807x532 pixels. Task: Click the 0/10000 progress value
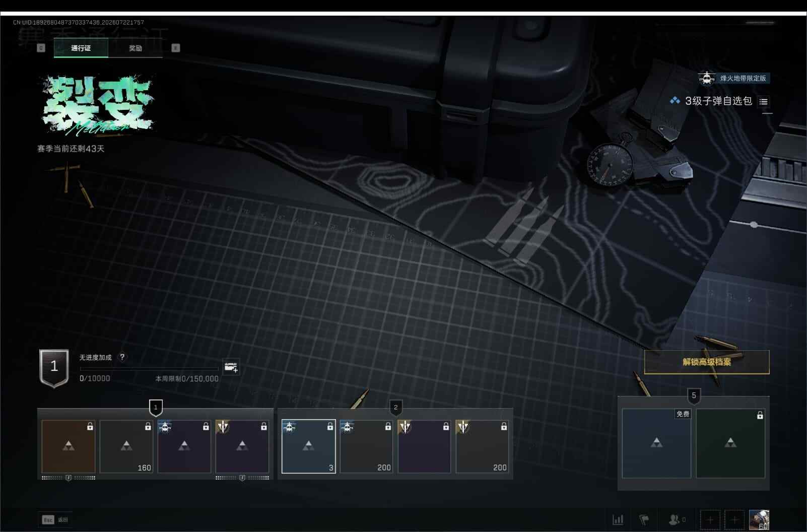tap(95, 378)
